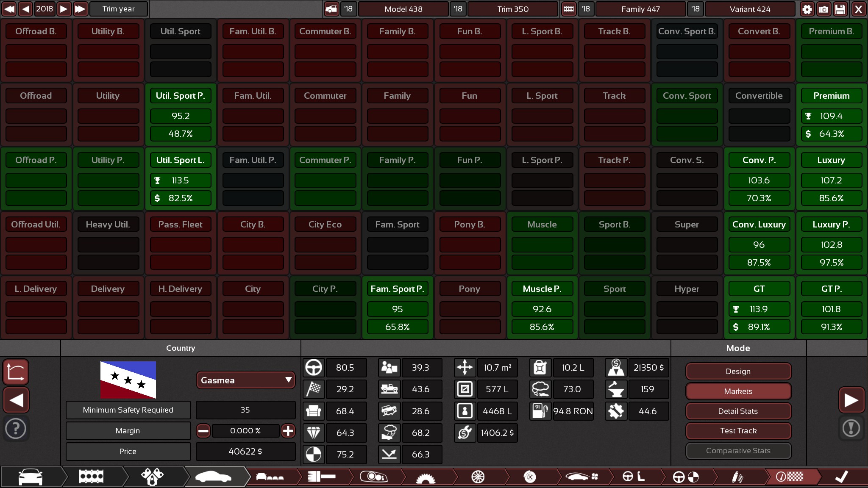Click the Model 438 name field
This screenshot has height=488, width=868.
click(x=403, y=9)
